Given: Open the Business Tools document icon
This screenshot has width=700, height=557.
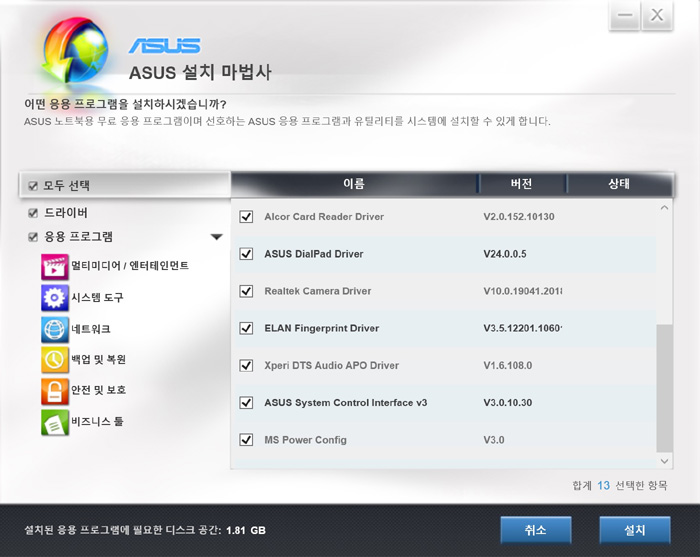Looking at the screenshot, I should 54,422.
